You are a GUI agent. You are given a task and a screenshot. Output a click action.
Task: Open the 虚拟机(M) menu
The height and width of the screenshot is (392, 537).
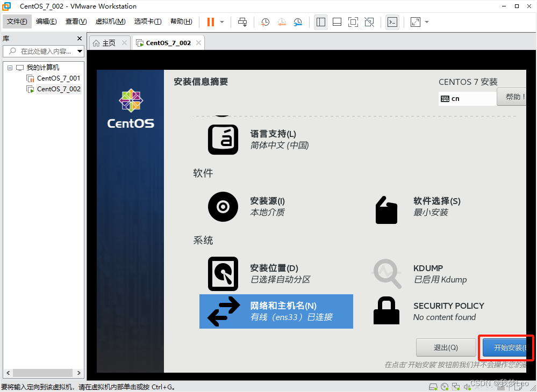110,21
